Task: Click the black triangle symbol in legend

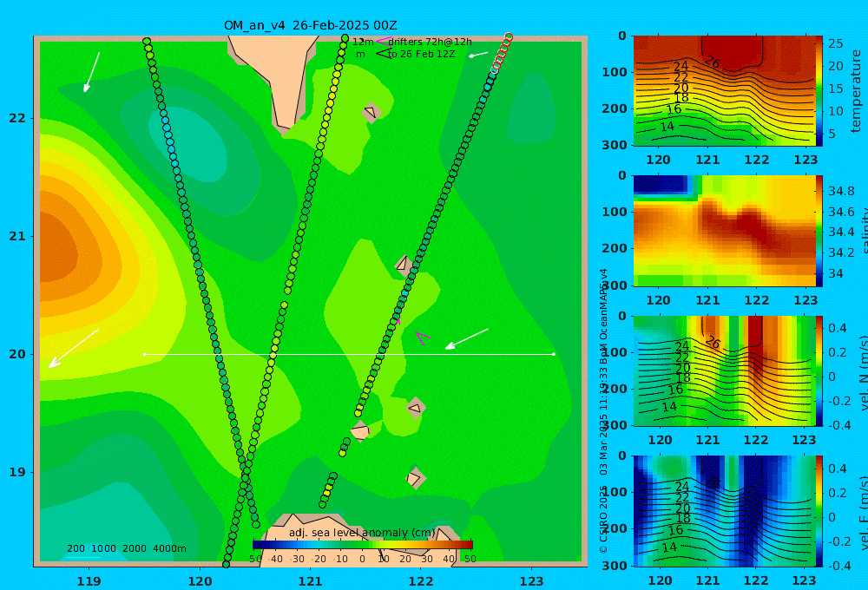Action: click(383, 53)
